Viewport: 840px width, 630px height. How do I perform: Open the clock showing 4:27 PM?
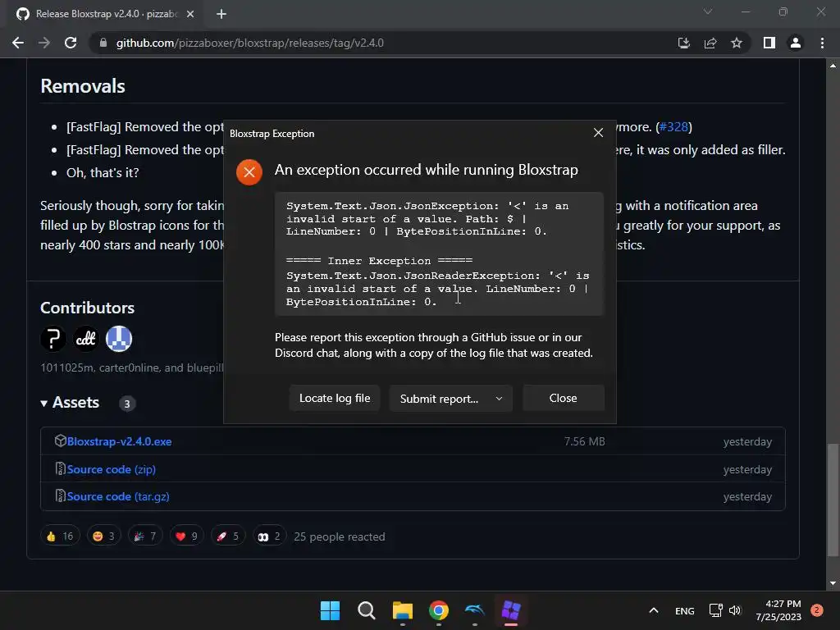[x=778, y=610]
